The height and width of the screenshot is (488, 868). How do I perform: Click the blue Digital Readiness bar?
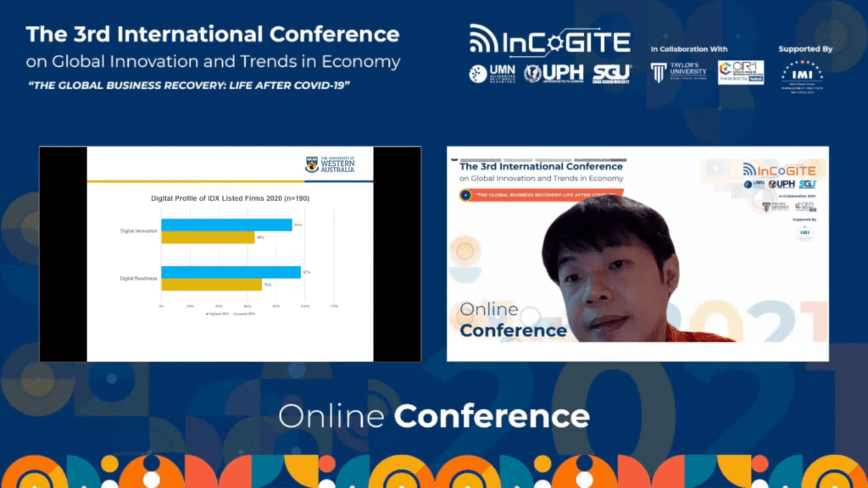coord(231,273)
